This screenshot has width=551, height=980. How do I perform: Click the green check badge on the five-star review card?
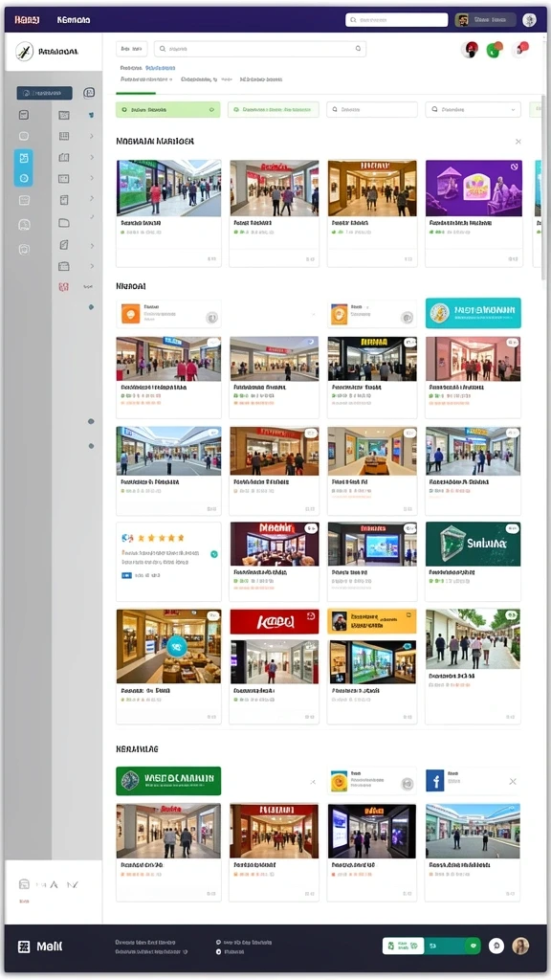click(x=214, y=554)
